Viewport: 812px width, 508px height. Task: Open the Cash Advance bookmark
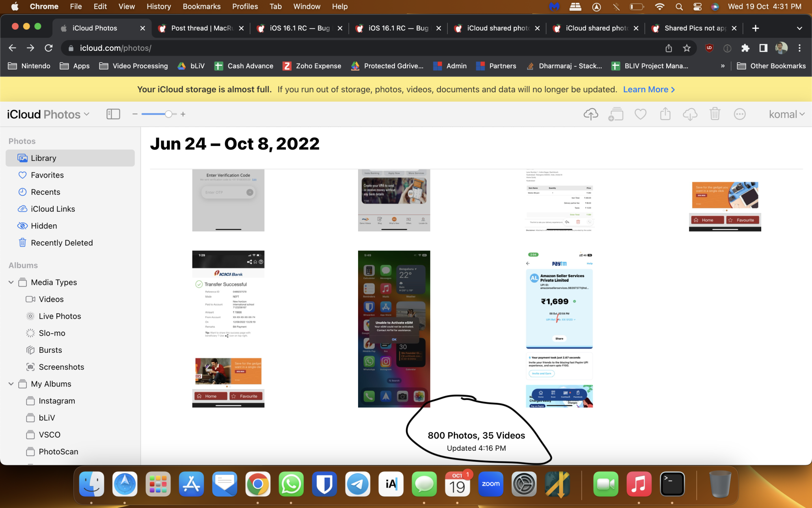point(244,66)
